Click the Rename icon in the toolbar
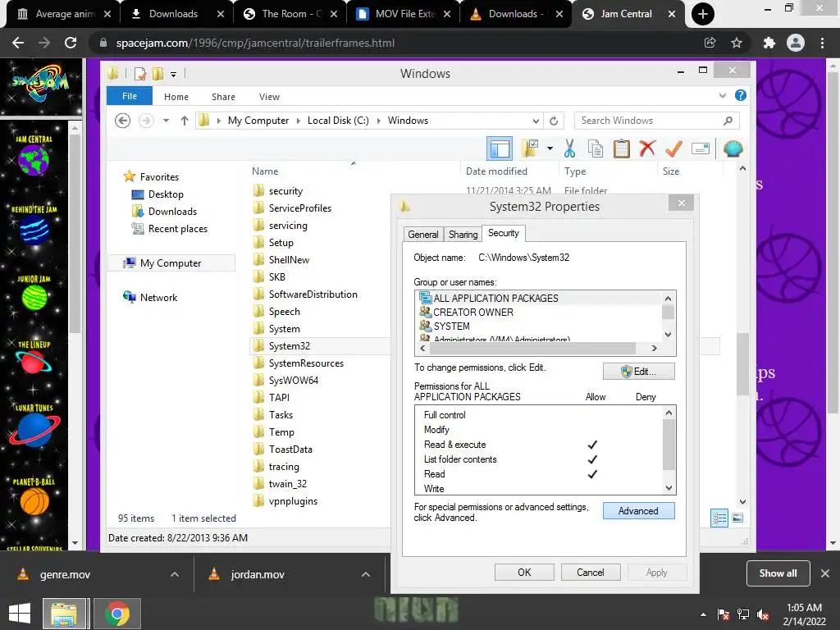Image resolution: width=840 pixels, height=630 pixels. click(701, 148)
